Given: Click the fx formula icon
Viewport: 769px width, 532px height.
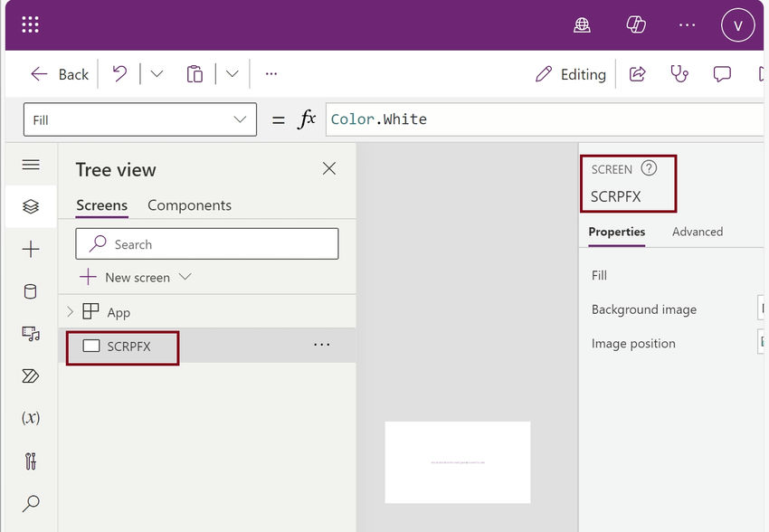Looking at the screenshot, I should [x=307, y=119].
